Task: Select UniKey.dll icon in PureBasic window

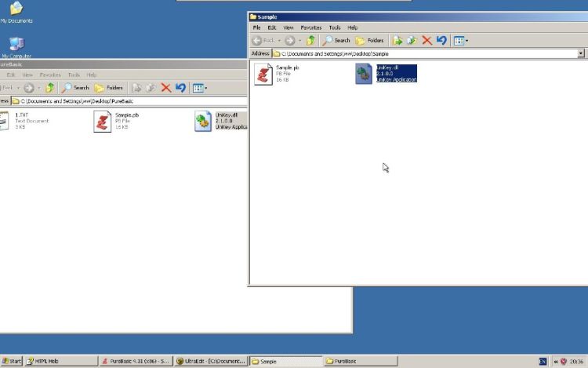Action: point(203,121)
